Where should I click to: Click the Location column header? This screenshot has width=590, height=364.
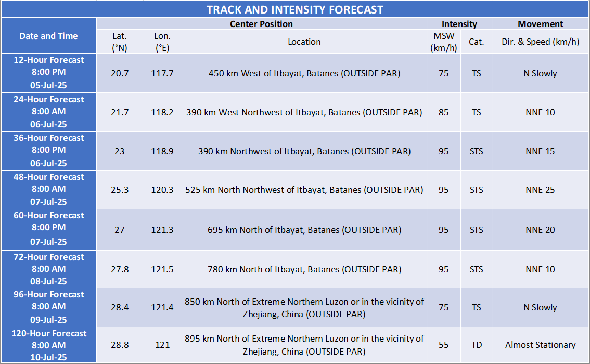pos(304,42)
